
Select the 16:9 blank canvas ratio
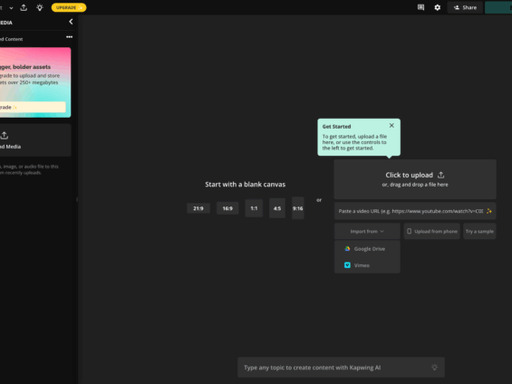click(228, 208)
